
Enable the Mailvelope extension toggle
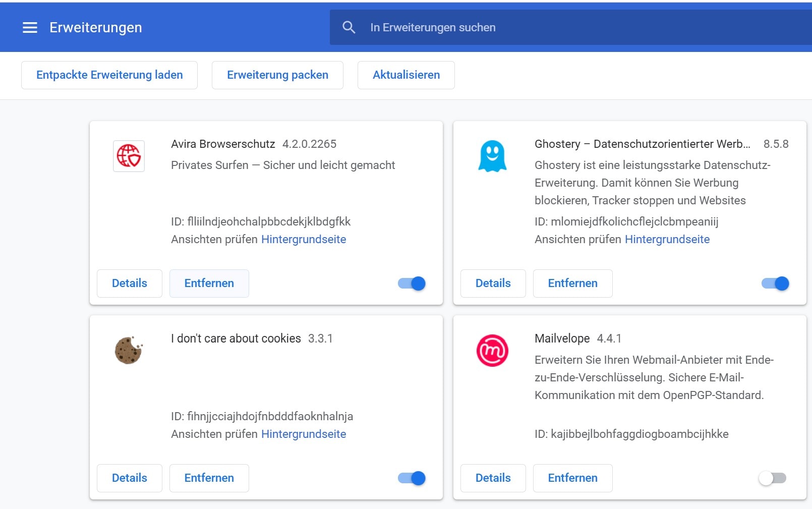point(773,478)
